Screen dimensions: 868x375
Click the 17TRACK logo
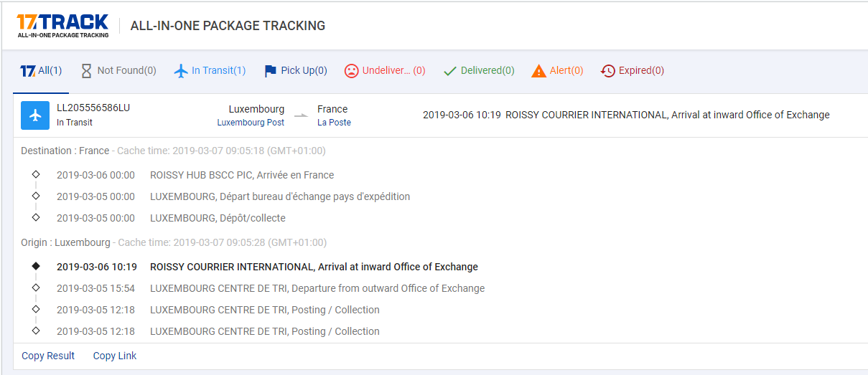(63, 25)
